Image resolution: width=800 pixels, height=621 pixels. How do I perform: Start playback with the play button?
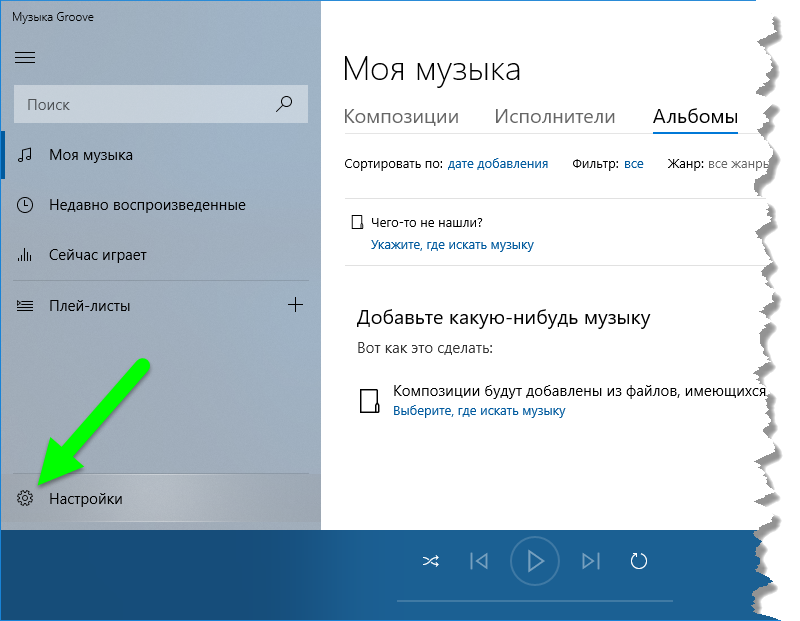pyautogui.click(x=535, y=561)
